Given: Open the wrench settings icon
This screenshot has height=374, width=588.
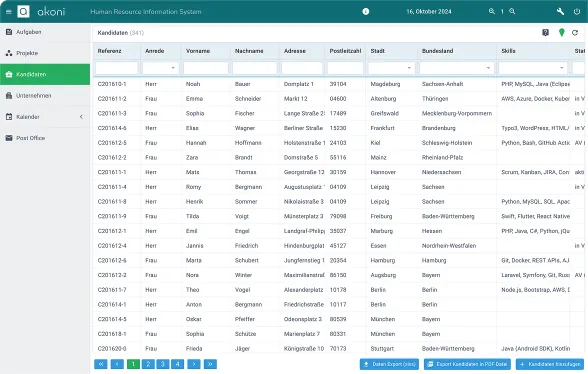Looking at the screenshot, I should (560, 12).
